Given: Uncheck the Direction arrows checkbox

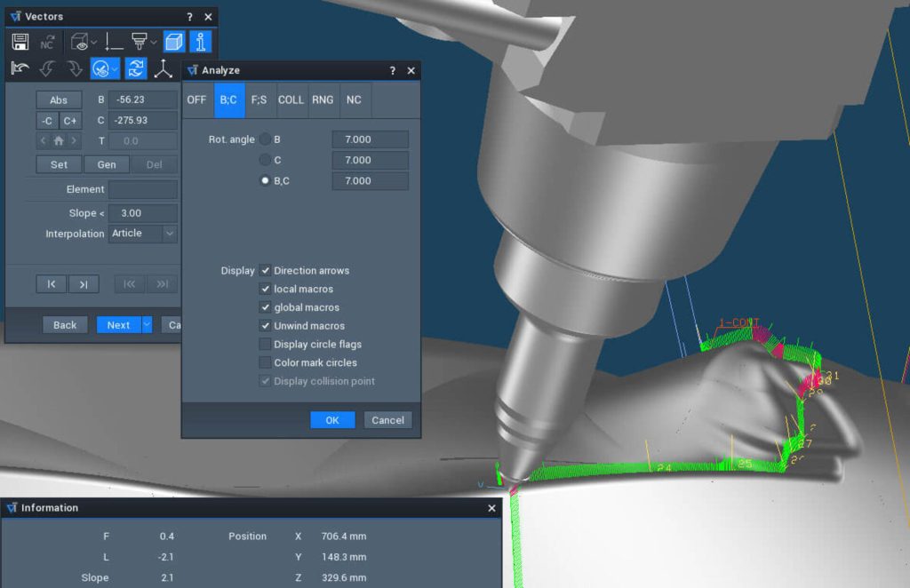Looking at the screenshot, I should (265, 271).
